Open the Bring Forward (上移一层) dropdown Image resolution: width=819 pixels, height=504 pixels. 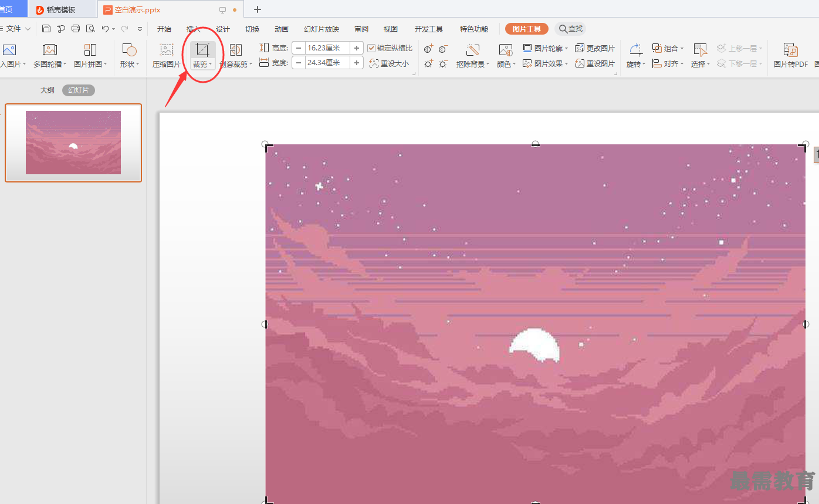click(x=761, y=49)
